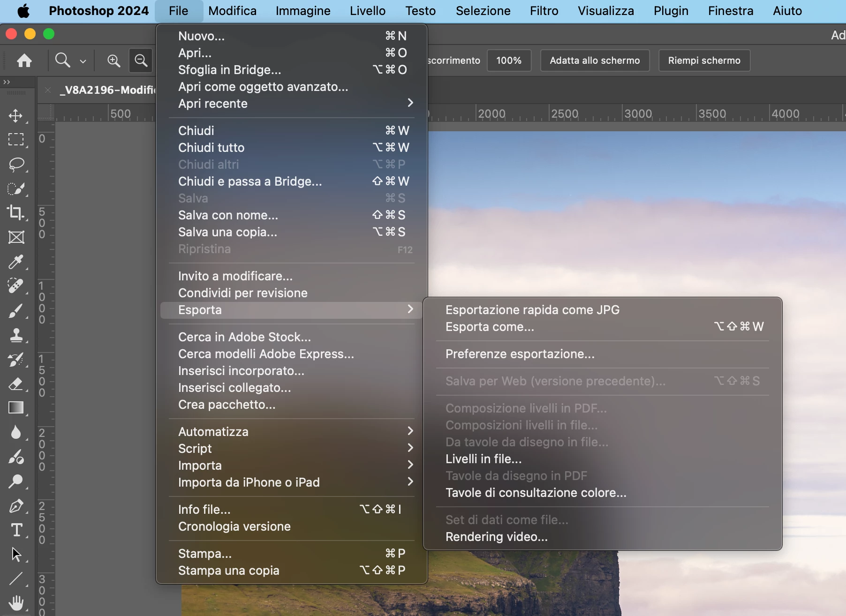
Task: Choose Chiudi tutto
Action: (291, 148)
